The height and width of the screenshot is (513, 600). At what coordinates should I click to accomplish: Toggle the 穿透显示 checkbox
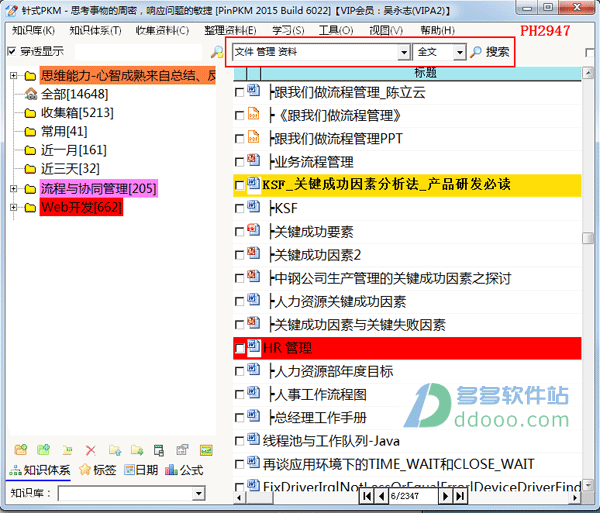(12, 51)
